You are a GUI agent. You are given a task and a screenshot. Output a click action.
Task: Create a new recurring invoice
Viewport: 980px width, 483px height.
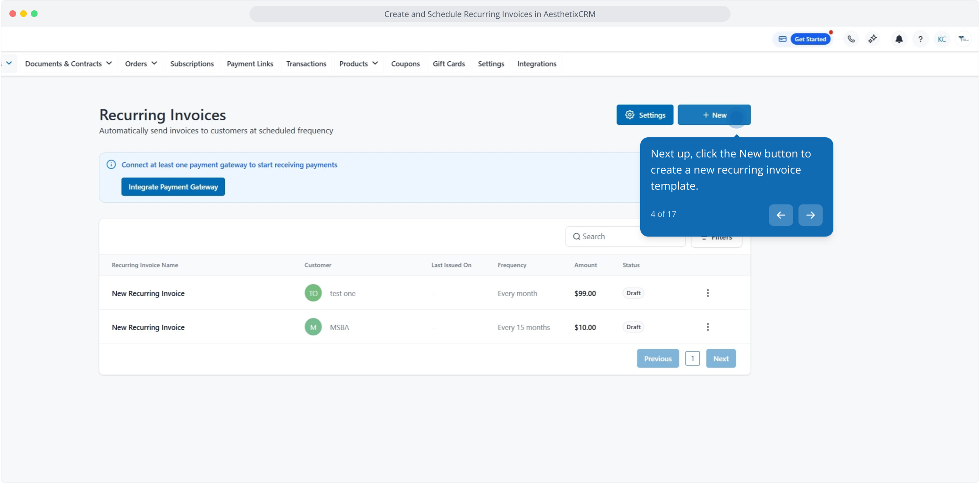click(x=714, y=115)
